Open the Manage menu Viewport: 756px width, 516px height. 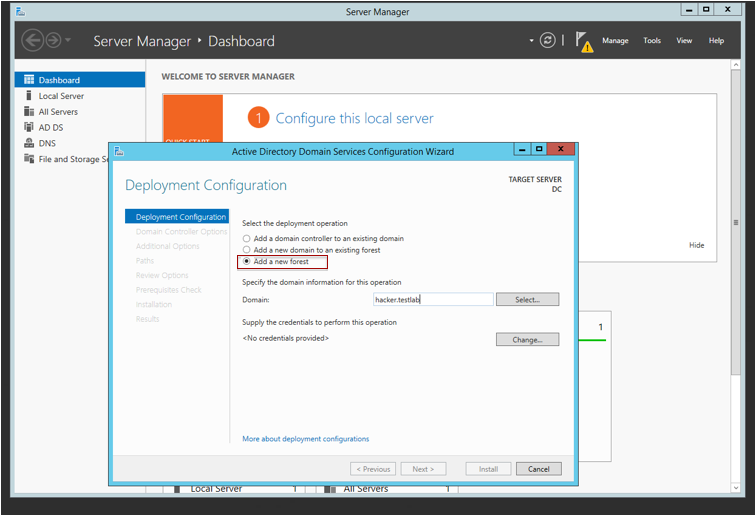(615, 41)
